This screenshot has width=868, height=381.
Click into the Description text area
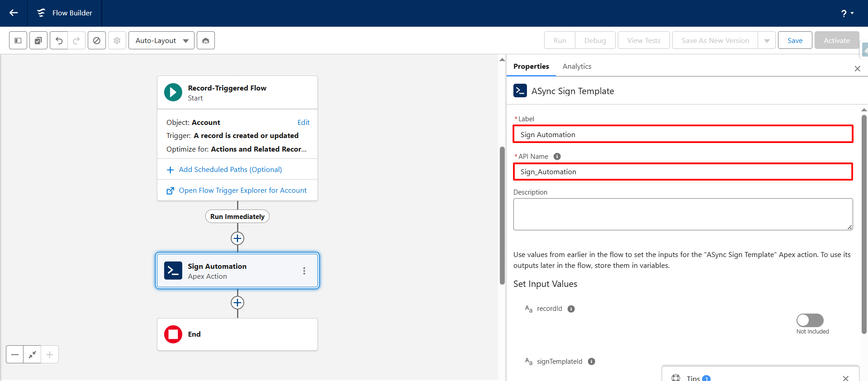pyautogui.click(x=683, y=214)
